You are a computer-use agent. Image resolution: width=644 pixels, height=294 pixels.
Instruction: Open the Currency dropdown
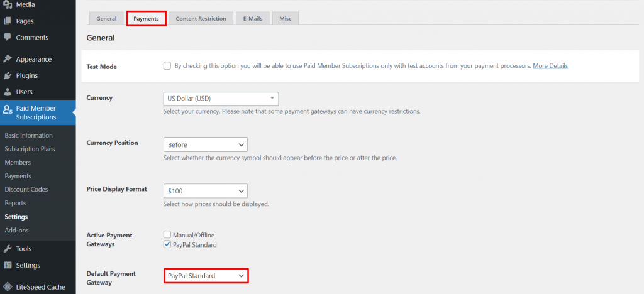click(x=220, y=99)
